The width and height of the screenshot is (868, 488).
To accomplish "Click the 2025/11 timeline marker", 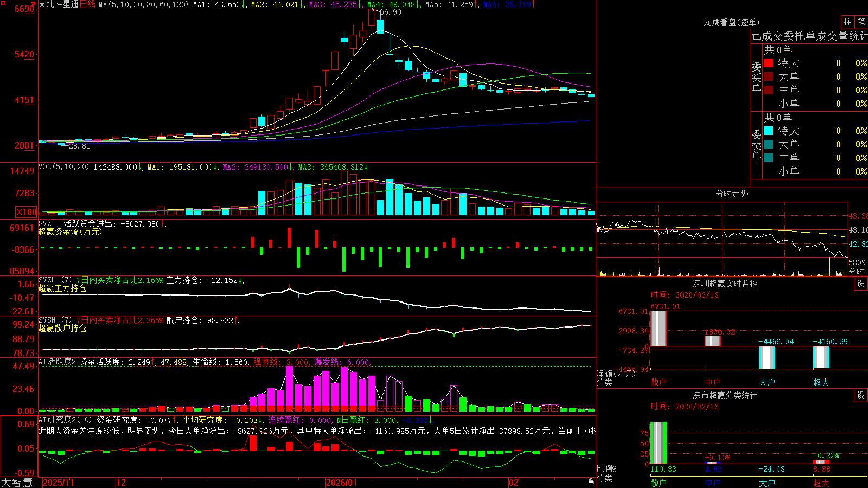I will tap(58, 483).
